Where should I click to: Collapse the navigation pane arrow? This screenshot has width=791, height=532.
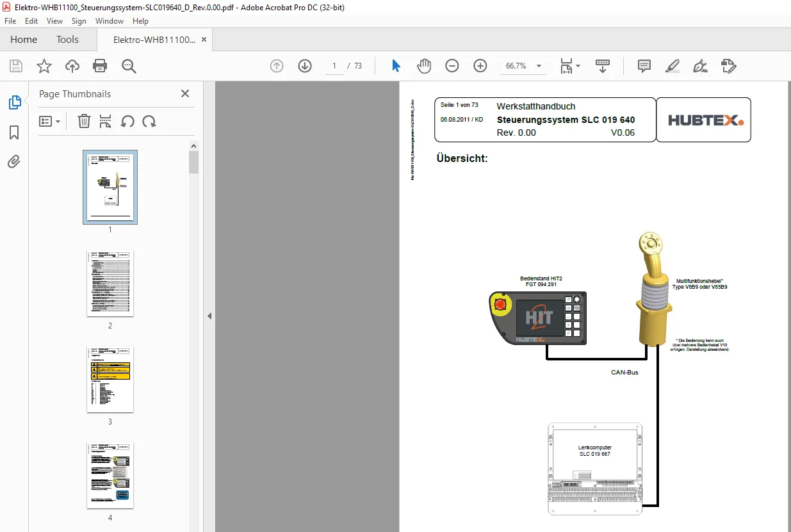tap(209, 316)
